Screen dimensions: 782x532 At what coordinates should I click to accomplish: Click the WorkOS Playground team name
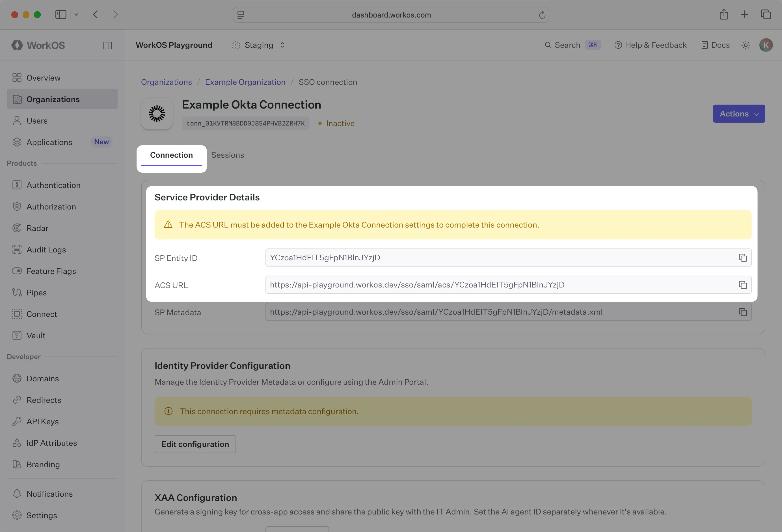point(174,45)
